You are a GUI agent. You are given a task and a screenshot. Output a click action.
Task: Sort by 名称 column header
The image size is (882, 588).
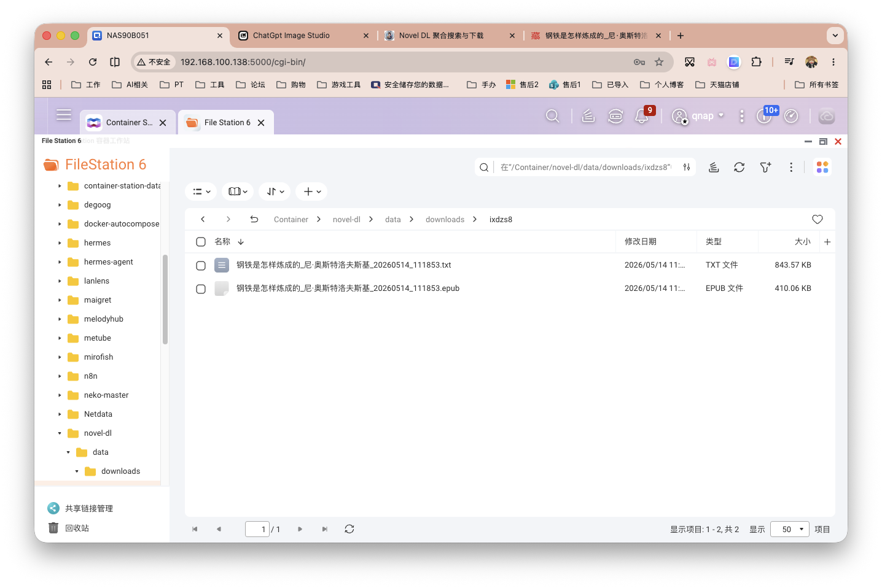(x=222, y=242)
